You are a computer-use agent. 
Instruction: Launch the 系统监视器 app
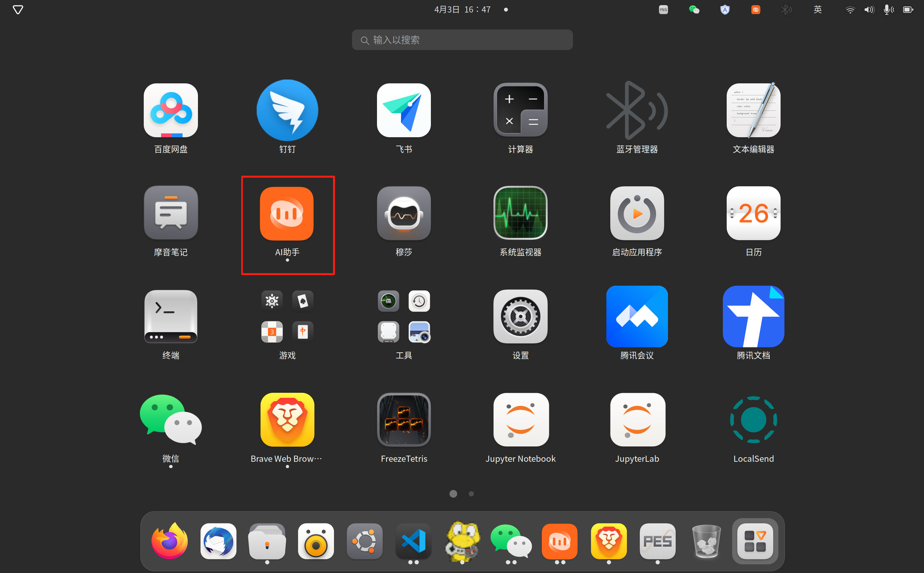[520, 213]
